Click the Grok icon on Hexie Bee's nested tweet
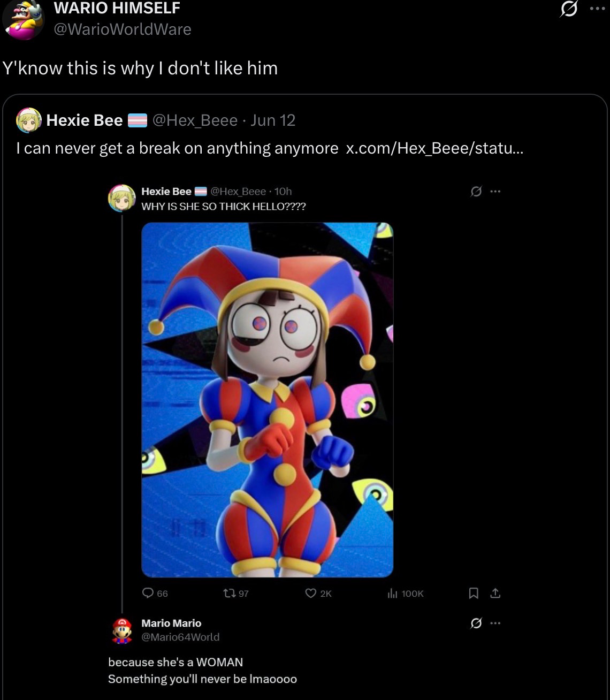 [x=476, y=191]
